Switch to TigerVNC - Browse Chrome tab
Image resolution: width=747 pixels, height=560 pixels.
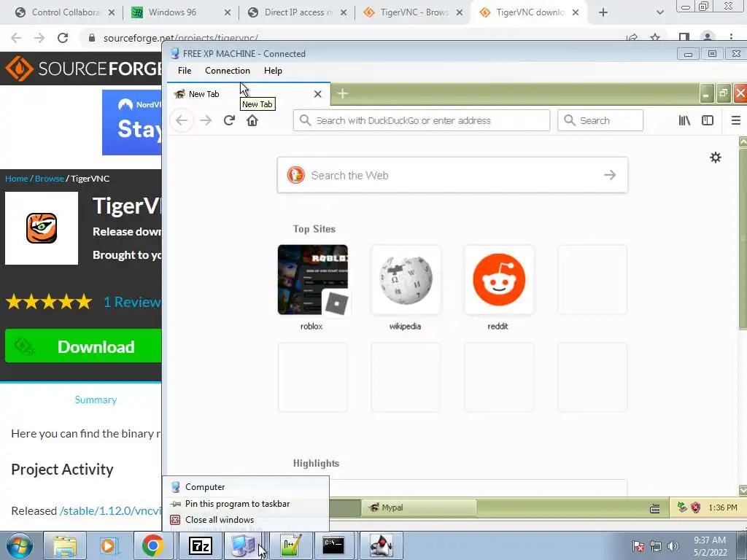[x=414, y=12]
